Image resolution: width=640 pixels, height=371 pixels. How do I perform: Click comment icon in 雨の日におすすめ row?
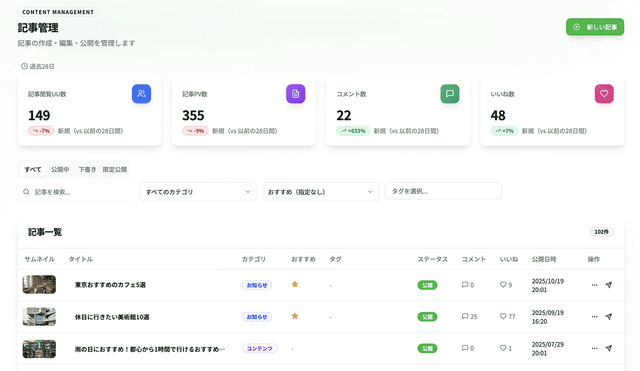pos(465,348)
